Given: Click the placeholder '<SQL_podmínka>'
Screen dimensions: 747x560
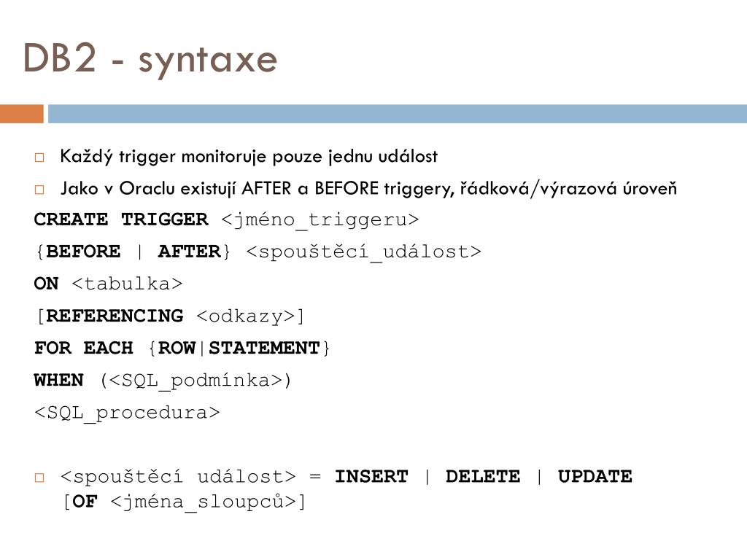Looking at the screenshot, I should click(196, 381).
